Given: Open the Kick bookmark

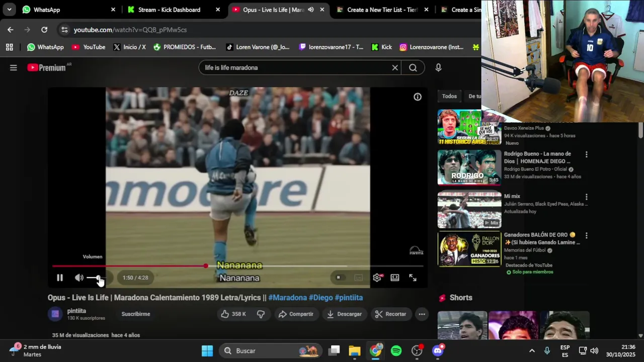Looking at the screenshot, I should point(381,47).
